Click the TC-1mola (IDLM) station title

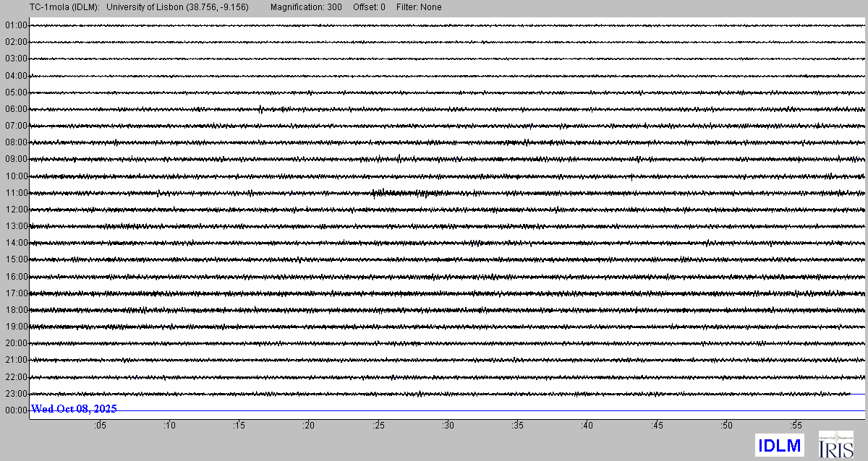click(50, 7)
